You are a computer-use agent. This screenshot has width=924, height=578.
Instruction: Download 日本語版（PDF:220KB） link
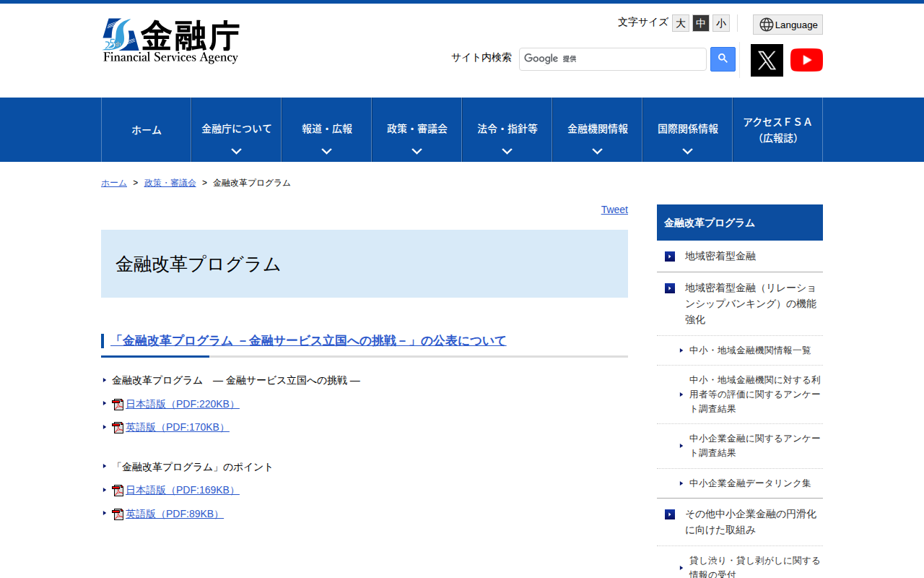(x=182, y=404)
